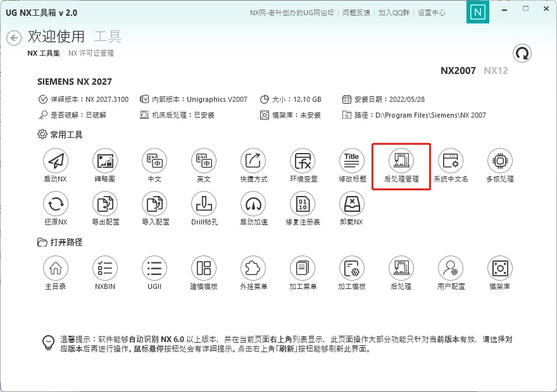Click the 导入配置 import icon
The height and width of the screenshot is (392, 557).
tap(154, 204)
